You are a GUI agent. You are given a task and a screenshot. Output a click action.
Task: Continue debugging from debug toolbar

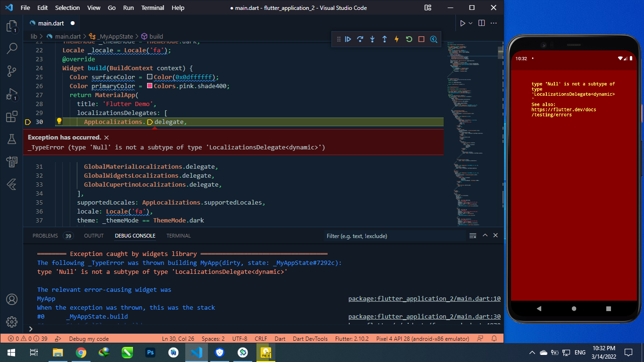pyautogui.click(x=348, y=40)
